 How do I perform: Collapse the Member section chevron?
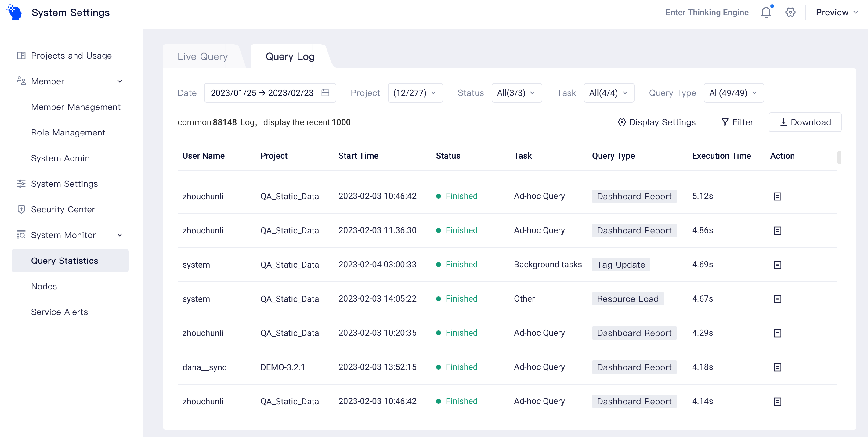tap(120, 81)
